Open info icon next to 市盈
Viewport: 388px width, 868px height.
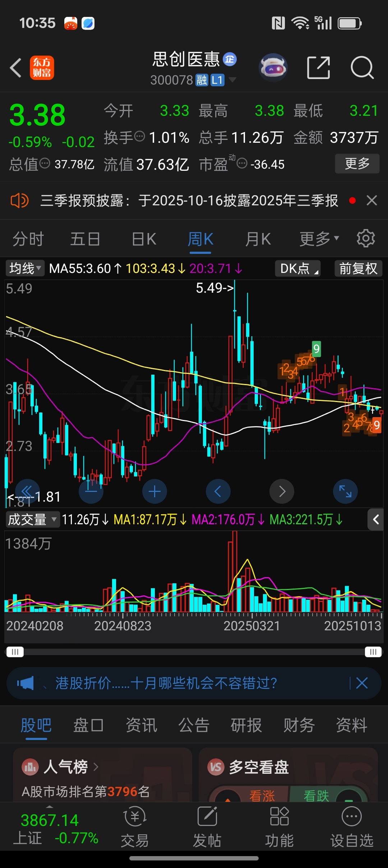click(x=242, y=164)
